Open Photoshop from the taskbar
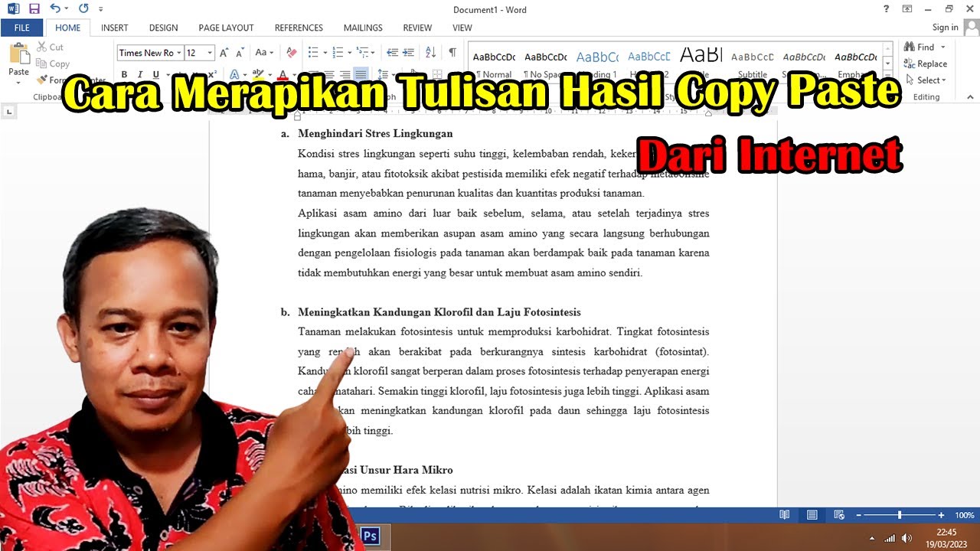Viewport: 980px width, 551px height. click(x=370, y=536)
